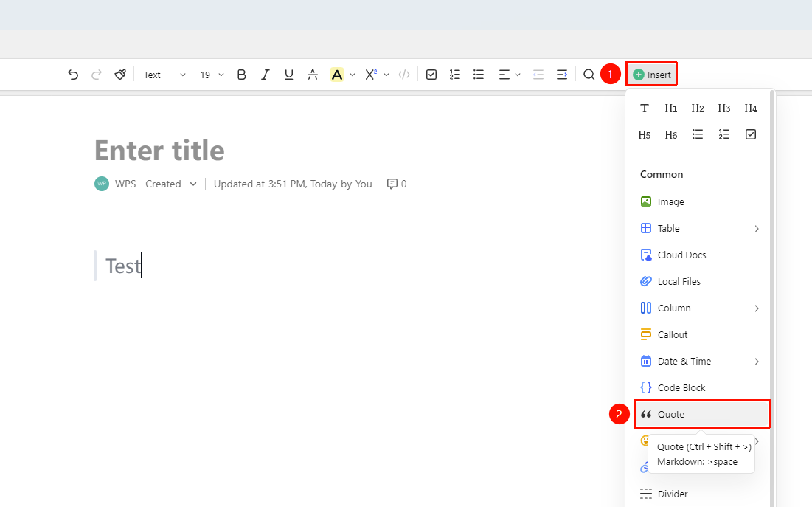The height and width of the screenshot is (507, 812).
Task: Apply bold formatting
Action: [241, 75]
